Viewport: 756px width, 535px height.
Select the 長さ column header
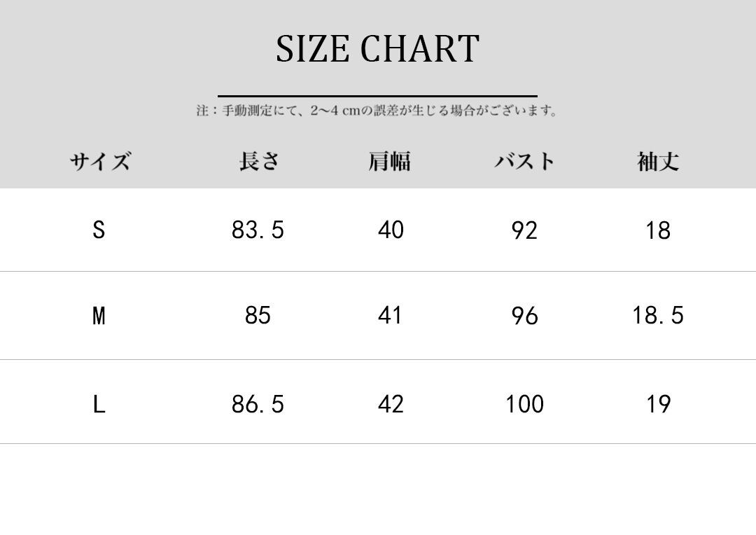coord(258,161)
